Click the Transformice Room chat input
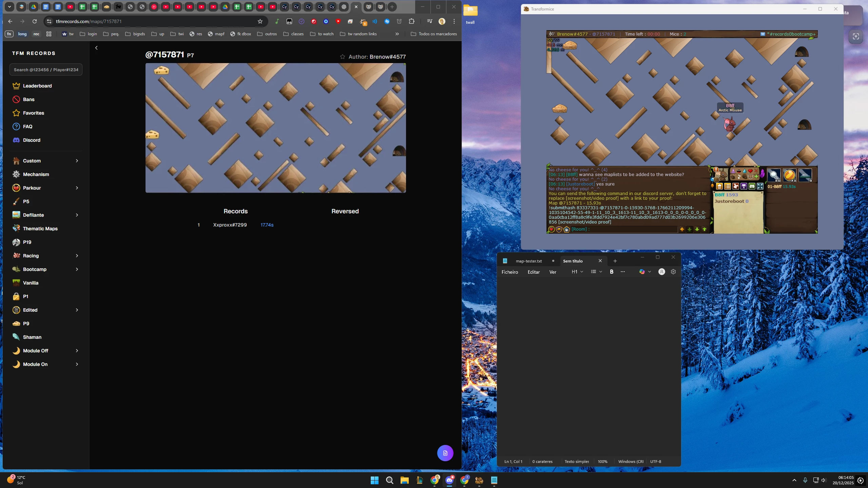868x488 pixels. coord(624,229)
